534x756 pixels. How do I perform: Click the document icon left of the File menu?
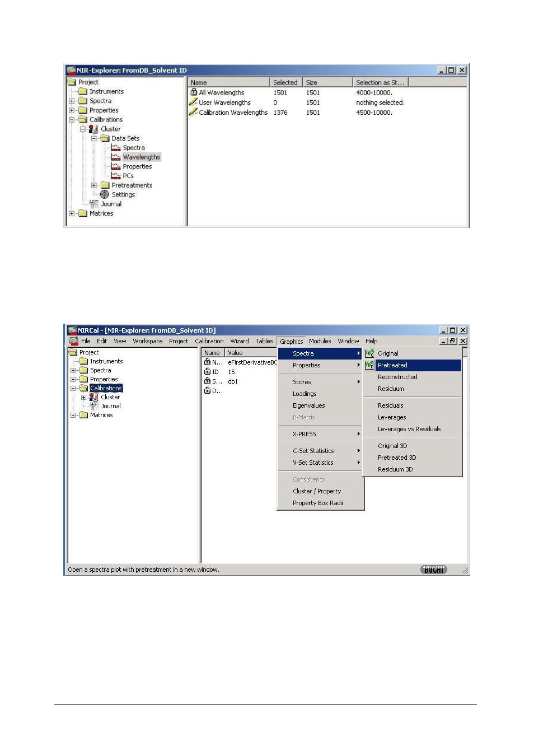(74, 341)
